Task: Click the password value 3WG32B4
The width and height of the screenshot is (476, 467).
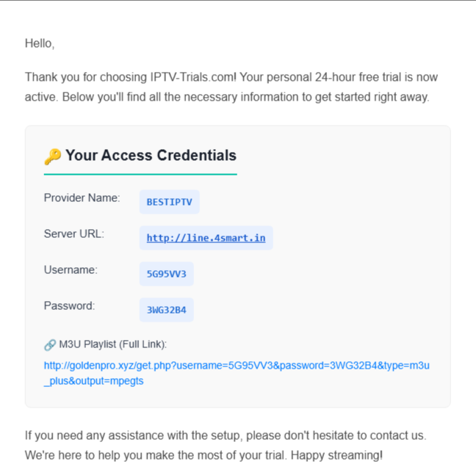Action: point(166,310)
